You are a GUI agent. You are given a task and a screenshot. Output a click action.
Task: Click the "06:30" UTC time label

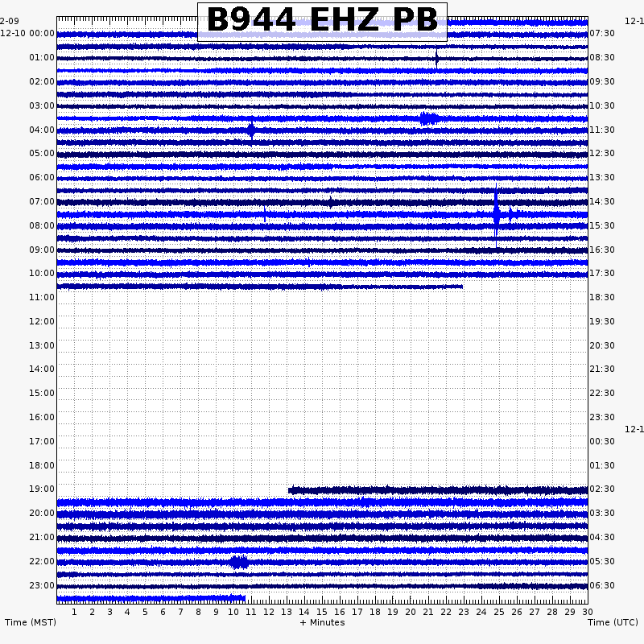[x=602, y=586]
